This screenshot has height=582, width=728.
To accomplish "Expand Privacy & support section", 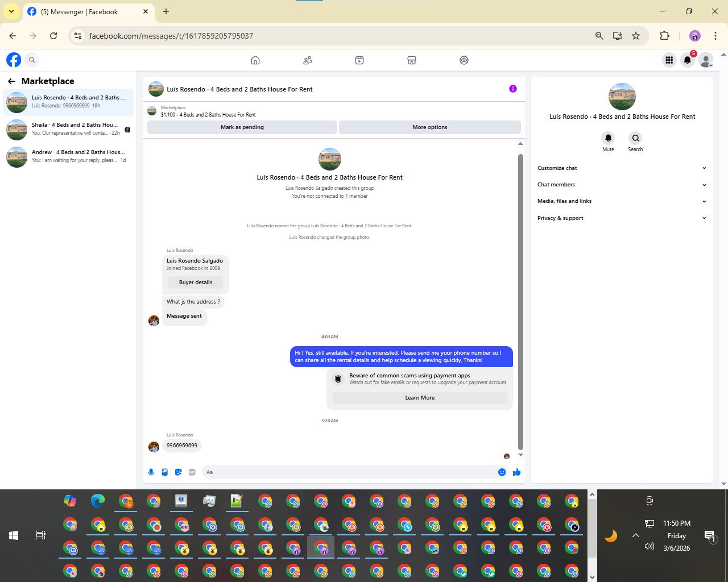I will (622, 218).
